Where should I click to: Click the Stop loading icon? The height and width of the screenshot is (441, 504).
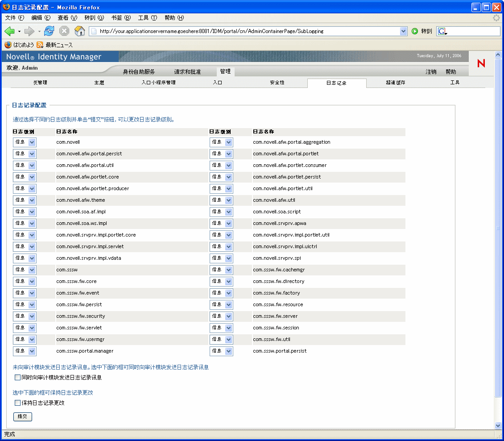click(64, 31)
